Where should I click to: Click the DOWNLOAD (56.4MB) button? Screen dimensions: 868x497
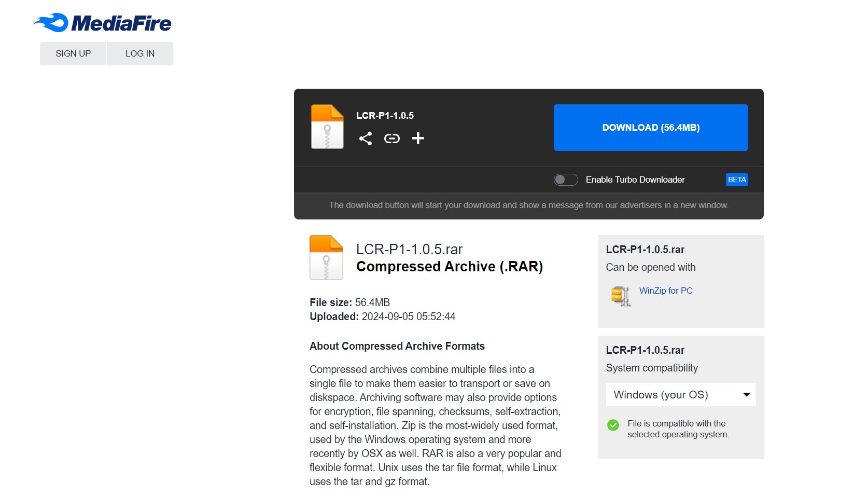pos(651,128)
